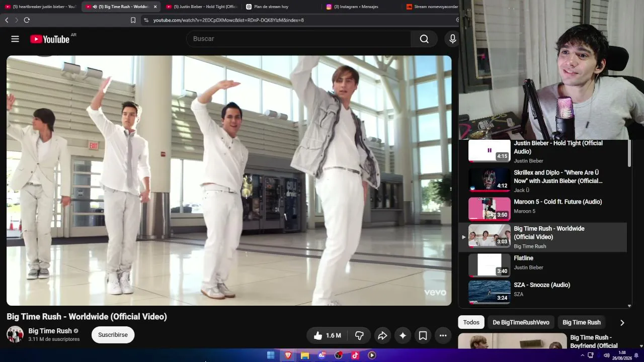Bookmark this page in the address bar

(133, 20)
